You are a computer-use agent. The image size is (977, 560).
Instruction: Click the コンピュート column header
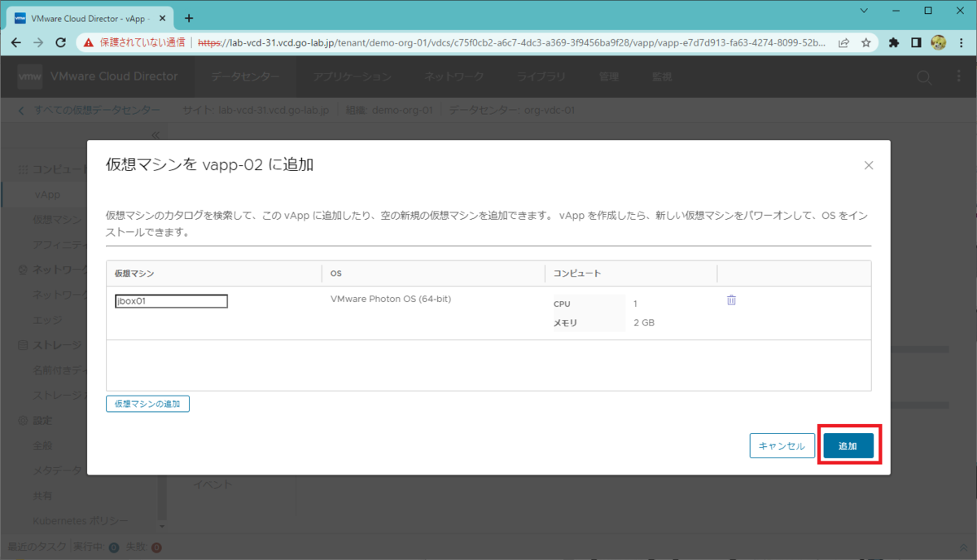577,273
